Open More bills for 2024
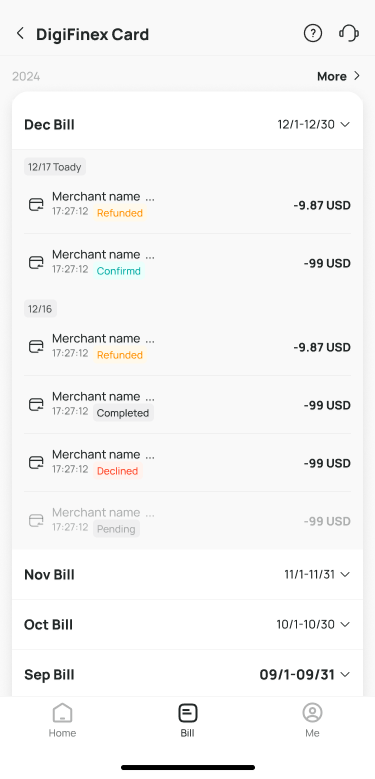 point(338,76)
